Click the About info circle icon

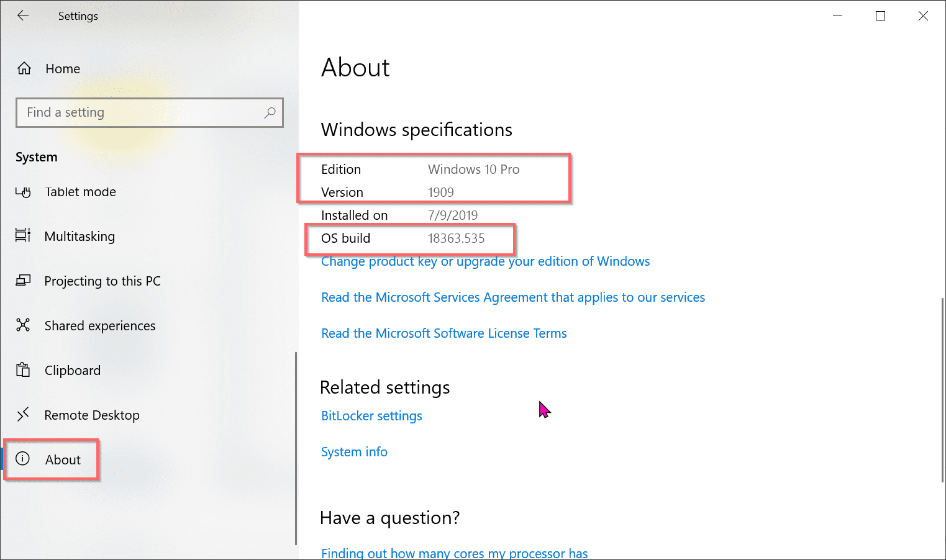[23, 459]
